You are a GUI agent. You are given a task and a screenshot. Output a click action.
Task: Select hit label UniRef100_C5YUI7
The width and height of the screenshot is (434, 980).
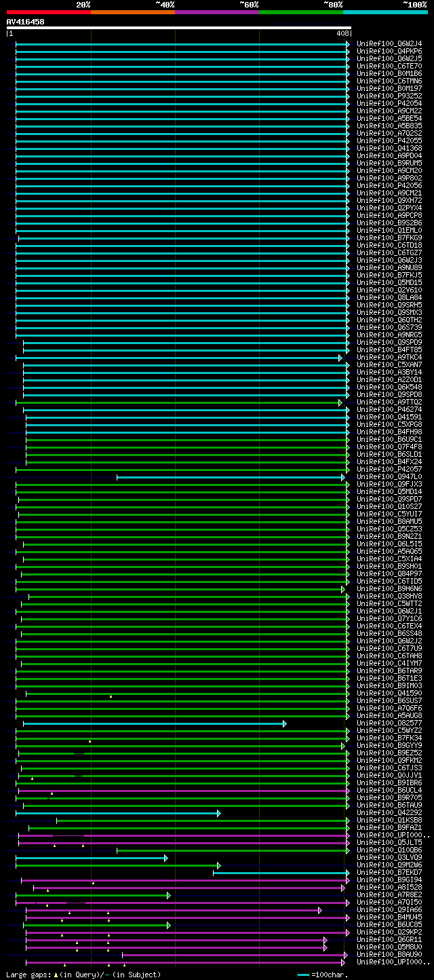[x=389, y=514]
